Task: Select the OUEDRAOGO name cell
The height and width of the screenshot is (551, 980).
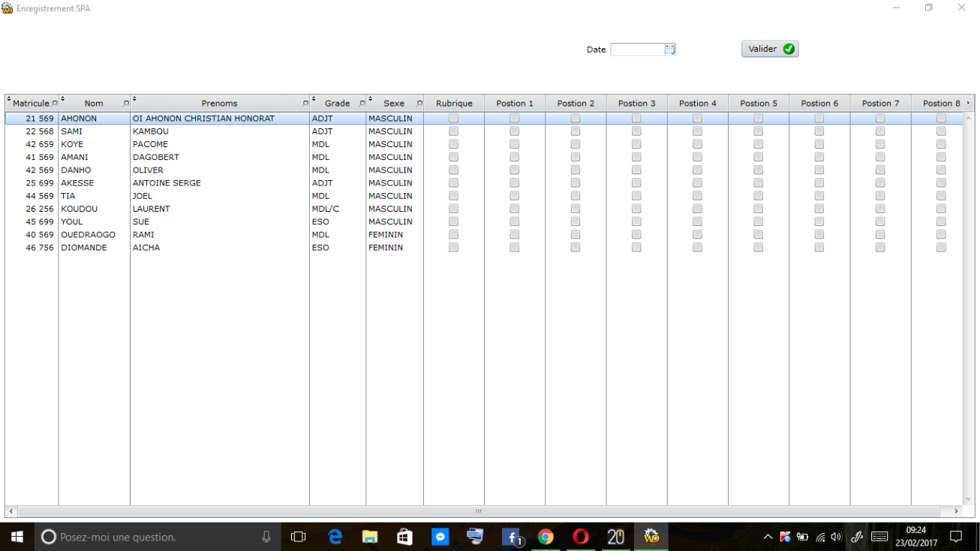Action: [x=94, y=235]
